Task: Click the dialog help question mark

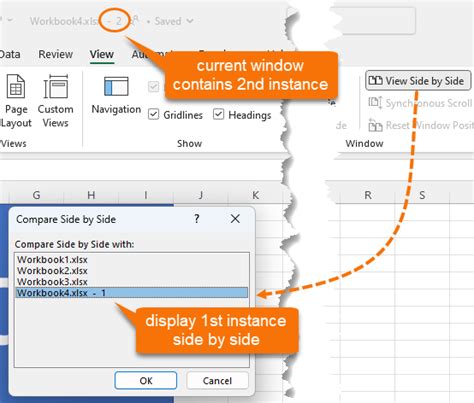Action: (x=197, y=219)
